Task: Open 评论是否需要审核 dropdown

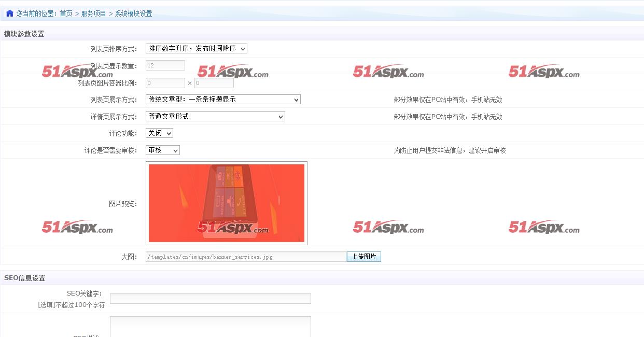Action: [x=163, y=150]
